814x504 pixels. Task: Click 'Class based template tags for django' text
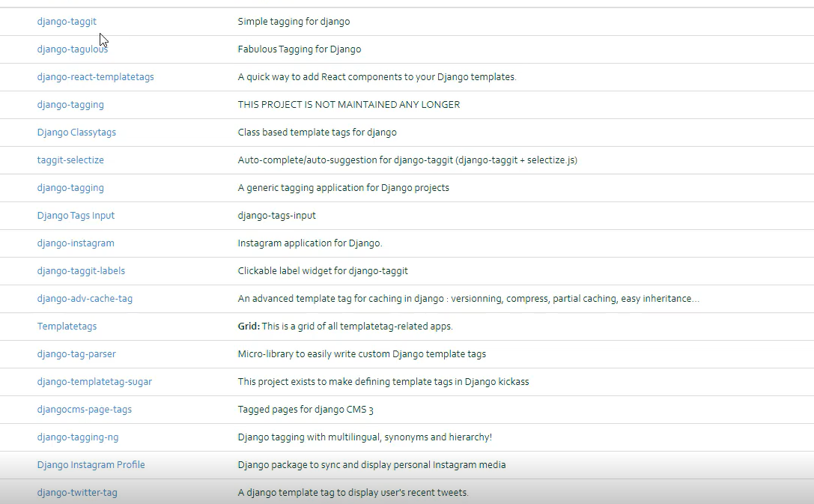[318, 133]
